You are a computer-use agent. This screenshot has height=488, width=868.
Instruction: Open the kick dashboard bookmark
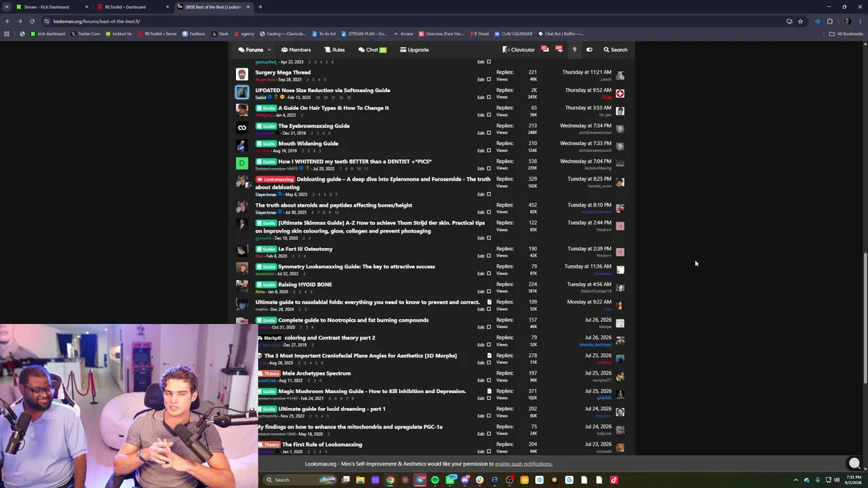coord(48,34)
